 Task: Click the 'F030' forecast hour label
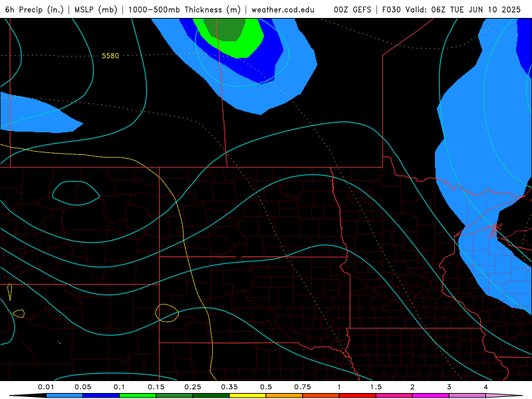(391, 9)
